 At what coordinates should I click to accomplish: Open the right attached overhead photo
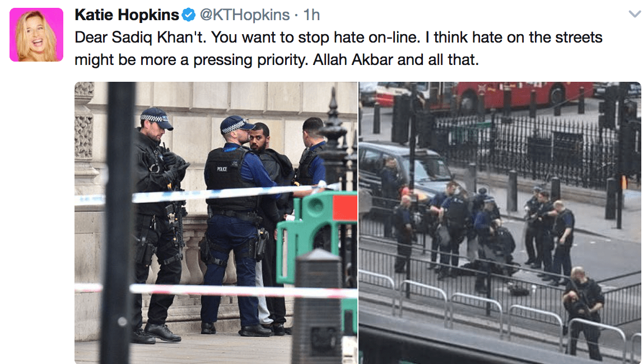point(500,222)
